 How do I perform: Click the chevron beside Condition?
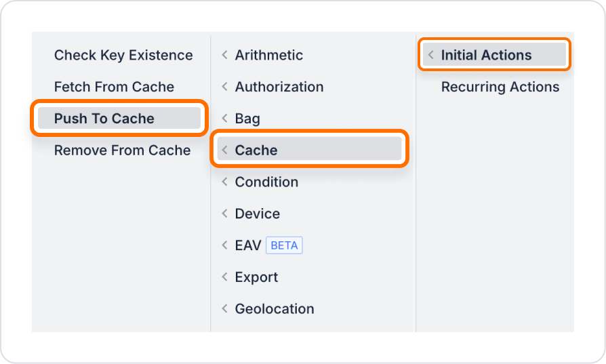coord(224,182)
